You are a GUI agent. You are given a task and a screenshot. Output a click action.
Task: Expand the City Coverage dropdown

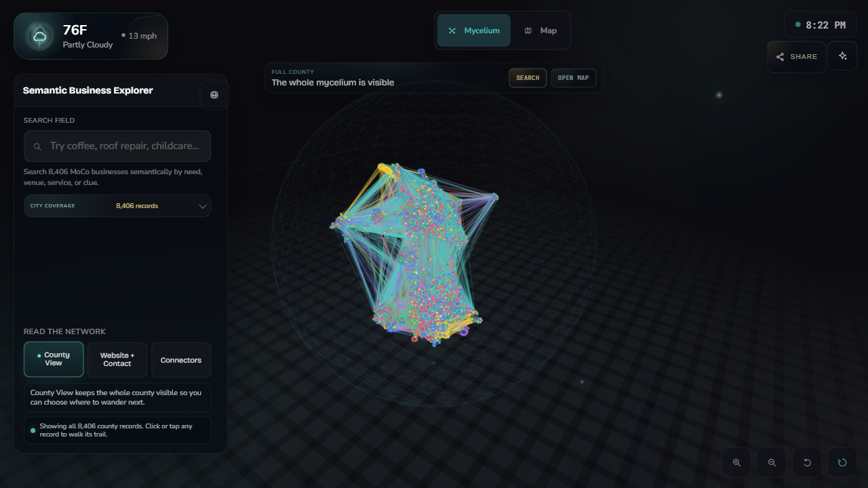117,206
